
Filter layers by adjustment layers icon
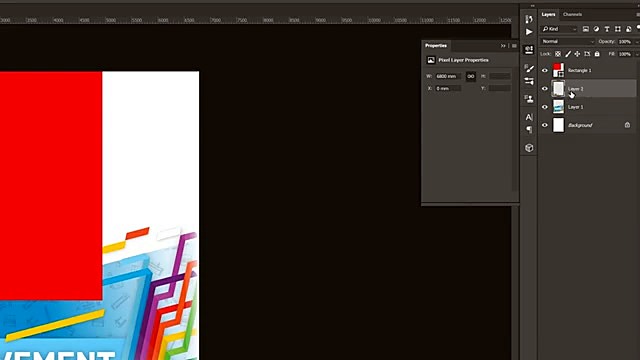tap(596, 29)
